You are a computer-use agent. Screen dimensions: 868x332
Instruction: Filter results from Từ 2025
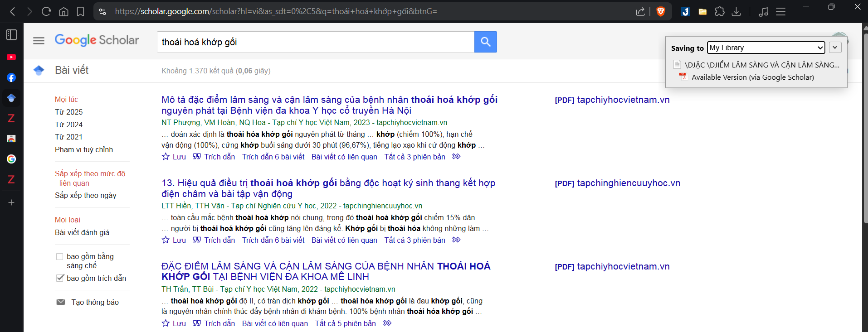point(69,112)
